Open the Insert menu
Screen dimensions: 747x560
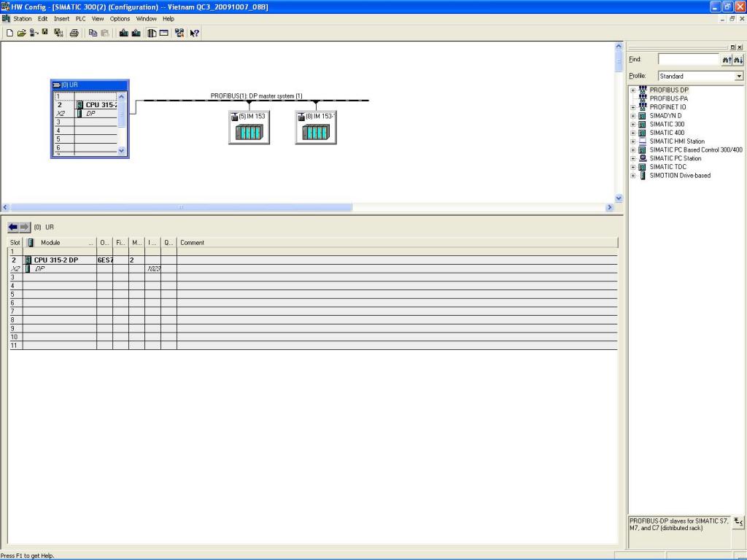(61, 19)
